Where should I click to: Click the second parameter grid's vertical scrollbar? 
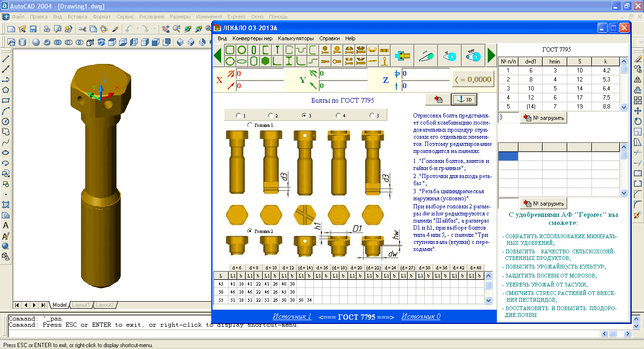point(624,170)
